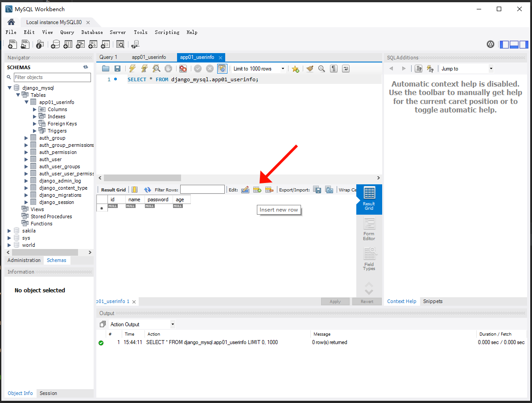
Task: Open the object inspector icon
Action: click(x=40, y=44)
